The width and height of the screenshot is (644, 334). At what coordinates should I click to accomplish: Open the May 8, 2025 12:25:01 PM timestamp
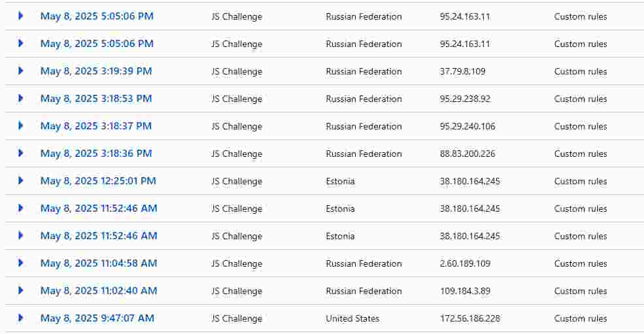[x=98, y=181]
